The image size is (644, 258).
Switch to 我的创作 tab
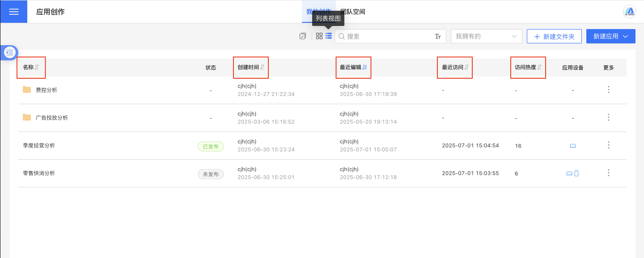[318, 12]
